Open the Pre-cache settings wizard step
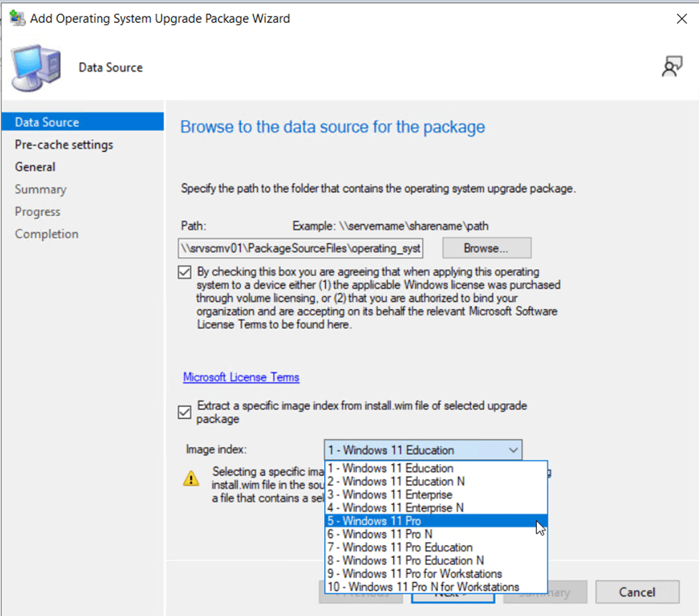Screen dimensions: 699x616 click(64, 145)
